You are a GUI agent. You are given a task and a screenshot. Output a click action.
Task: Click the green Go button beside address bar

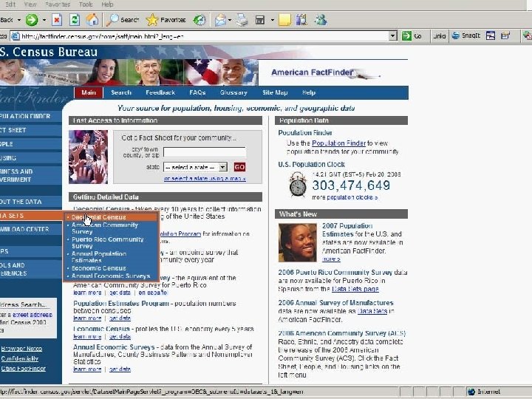click(412, 35)
